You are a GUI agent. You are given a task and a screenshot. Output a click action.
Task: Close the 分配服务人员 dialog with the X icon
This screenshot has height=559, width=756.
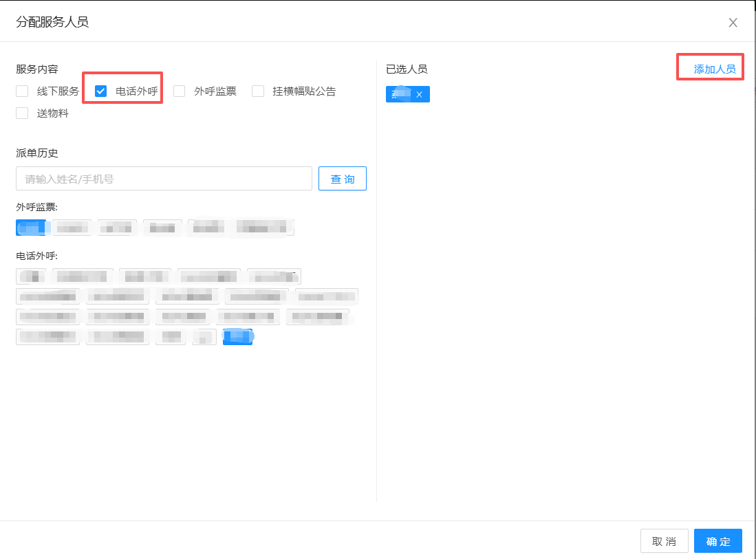pos(733,23)
